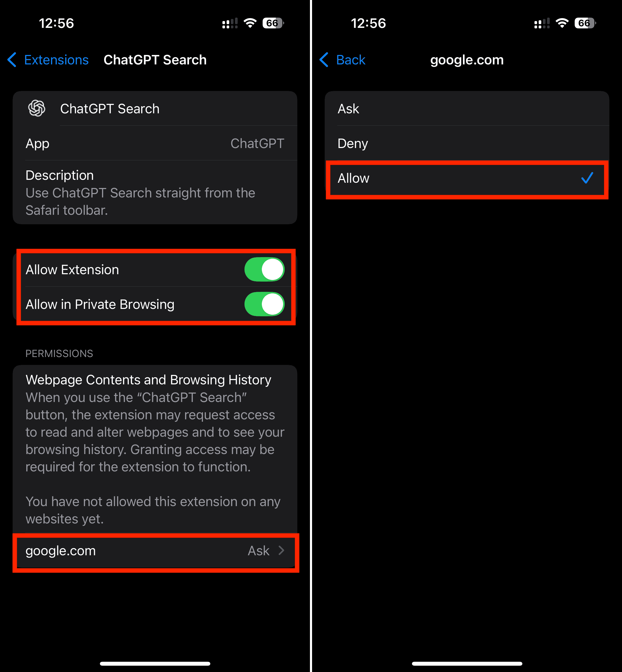Tap the chevron next to Ask
This screenshot has width=622, height=672.
coord(281,551)
